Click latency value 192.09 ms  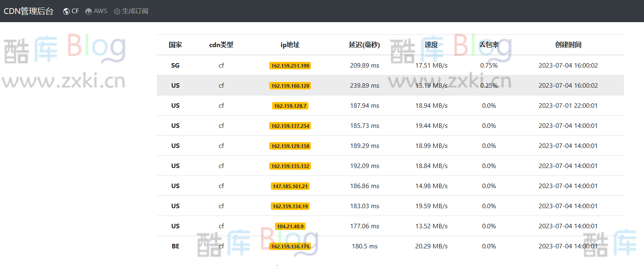click(x=365, y=166)
